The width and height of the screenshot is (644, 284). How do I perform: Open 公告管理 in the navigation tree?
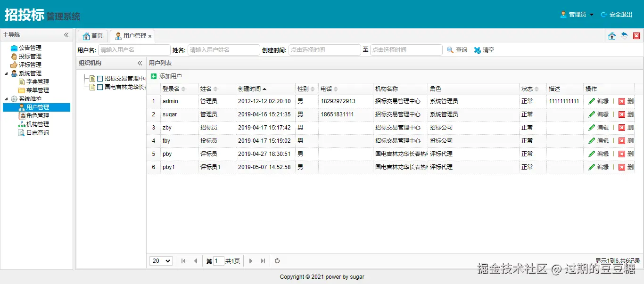(x=30, y=48)
